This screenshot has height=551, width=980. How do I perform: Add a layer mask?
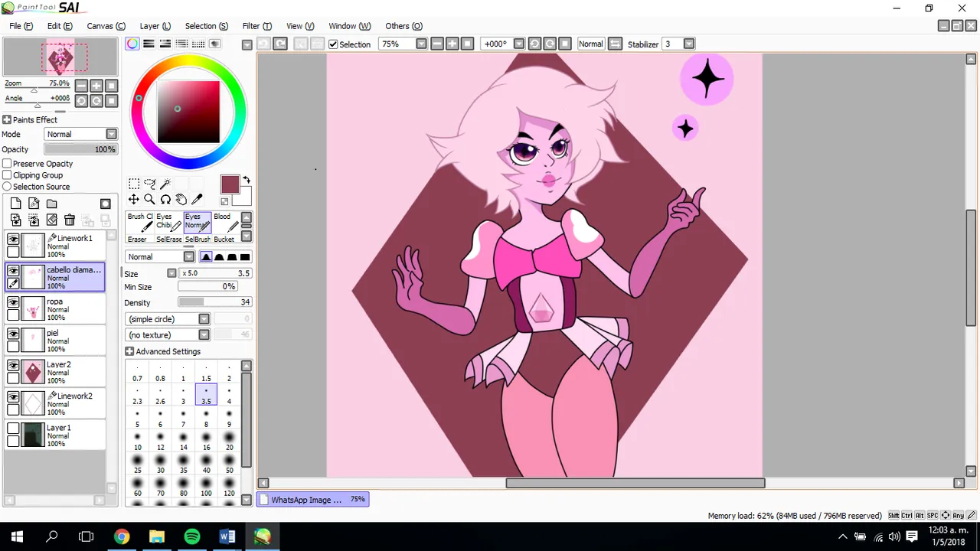click(106, 204)
